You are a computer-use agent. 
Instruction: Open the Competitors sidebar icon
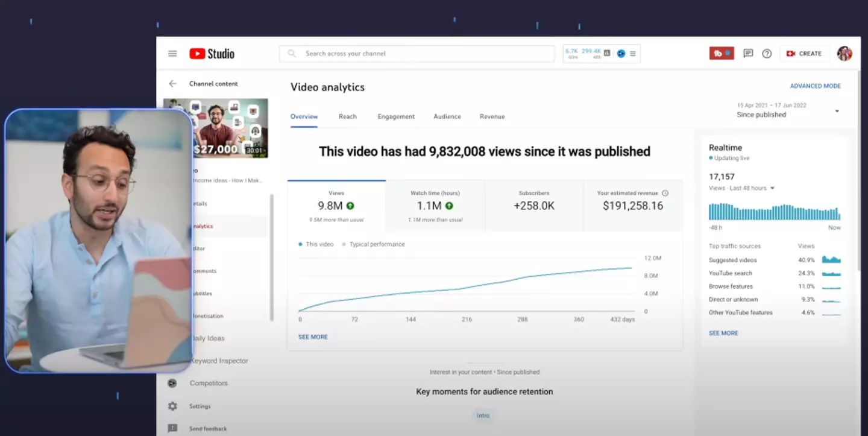click(x=172, y=384)
